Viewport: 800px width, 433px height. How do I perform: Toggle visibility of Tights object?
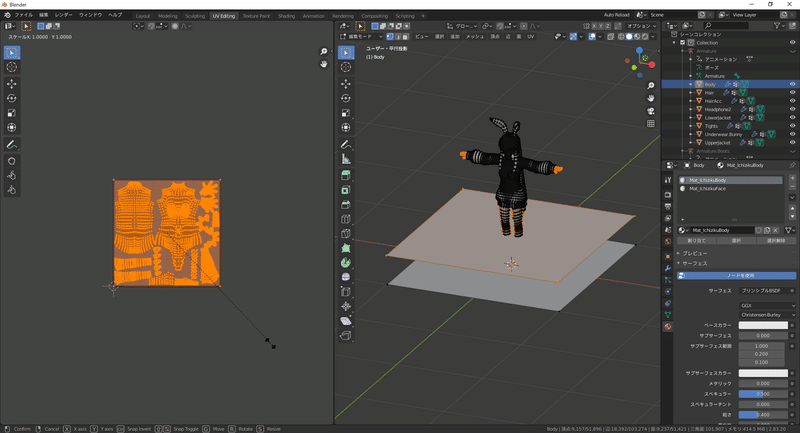pyautogui.click(x=793, y=126)
